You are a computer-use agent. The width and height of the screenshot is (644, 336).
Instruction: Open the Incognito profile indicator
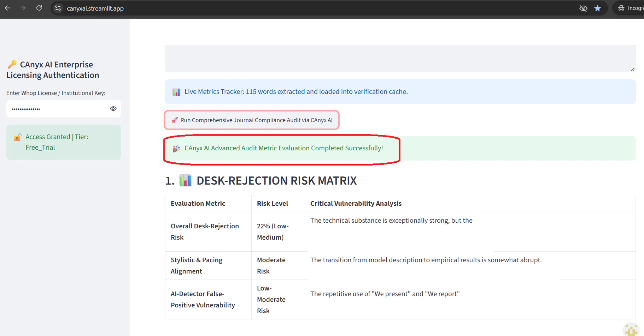(x=630, y=8)
